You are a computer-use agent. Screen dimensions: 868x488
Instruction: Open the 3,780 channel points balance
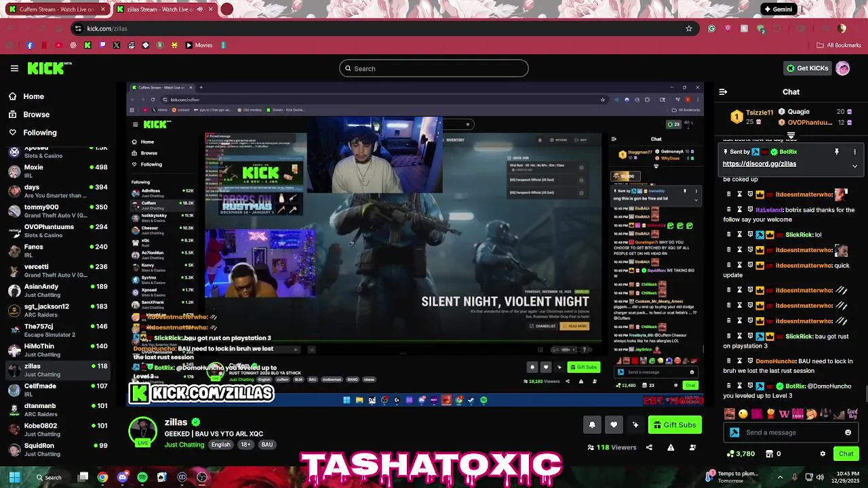(741, 453)
